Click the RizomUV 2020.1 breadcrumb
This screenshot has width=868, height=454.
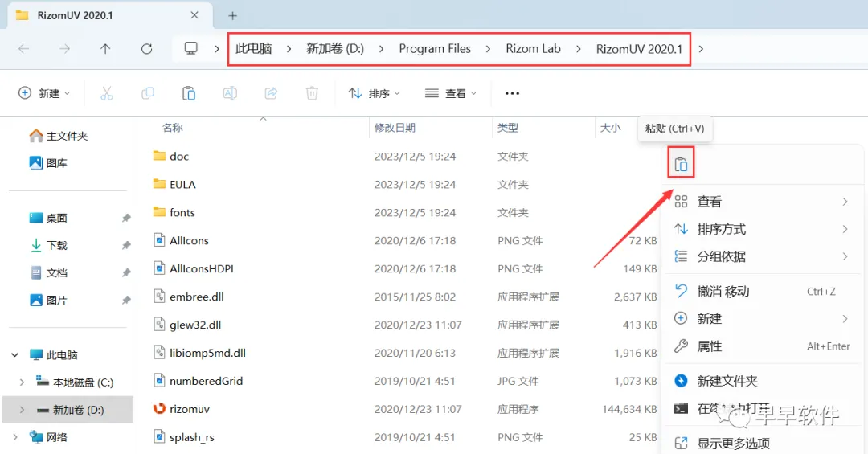639,49
